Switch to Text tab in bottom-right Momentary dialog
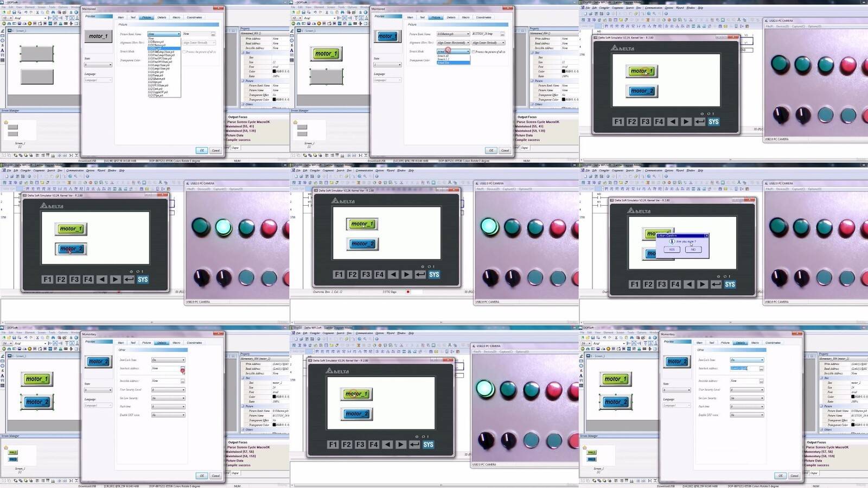Screen dimensions: 868x488 [712, 343]
